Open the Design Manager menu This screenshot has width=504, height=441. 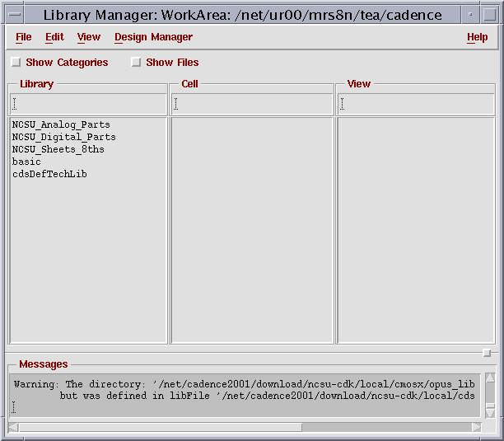(153, 37)
